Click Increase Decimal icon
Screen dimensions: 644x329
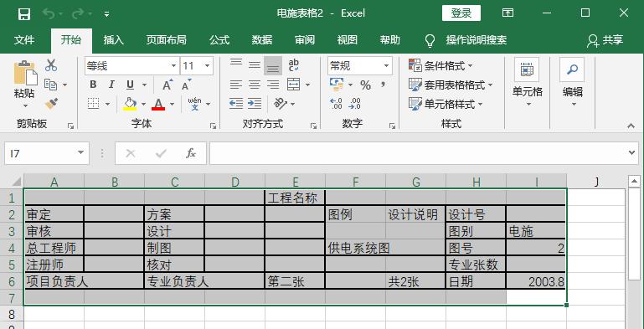point(336,104)
